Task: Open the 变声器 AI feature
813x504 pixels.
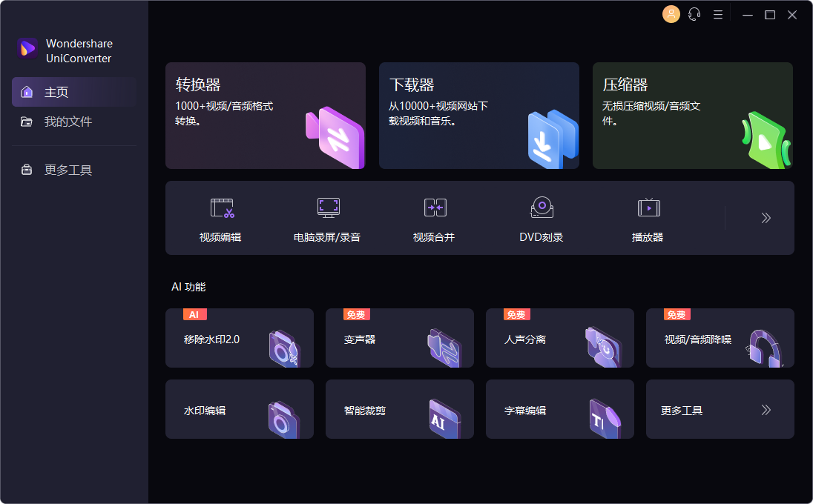Action: point(399,338)
